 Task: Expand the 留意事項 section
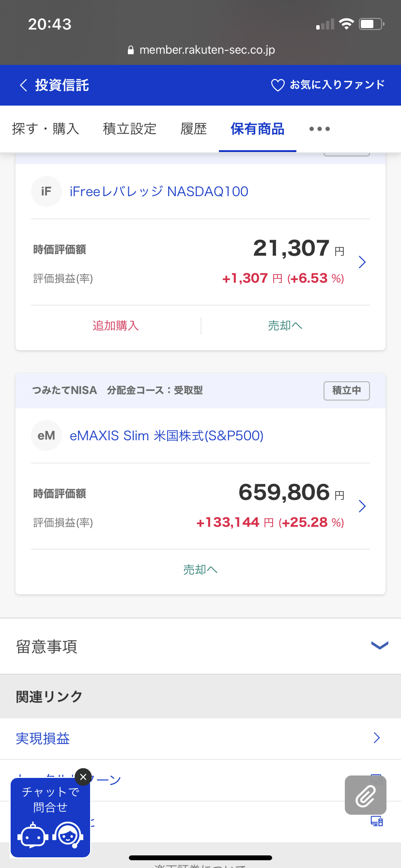[x=380, y=645]
